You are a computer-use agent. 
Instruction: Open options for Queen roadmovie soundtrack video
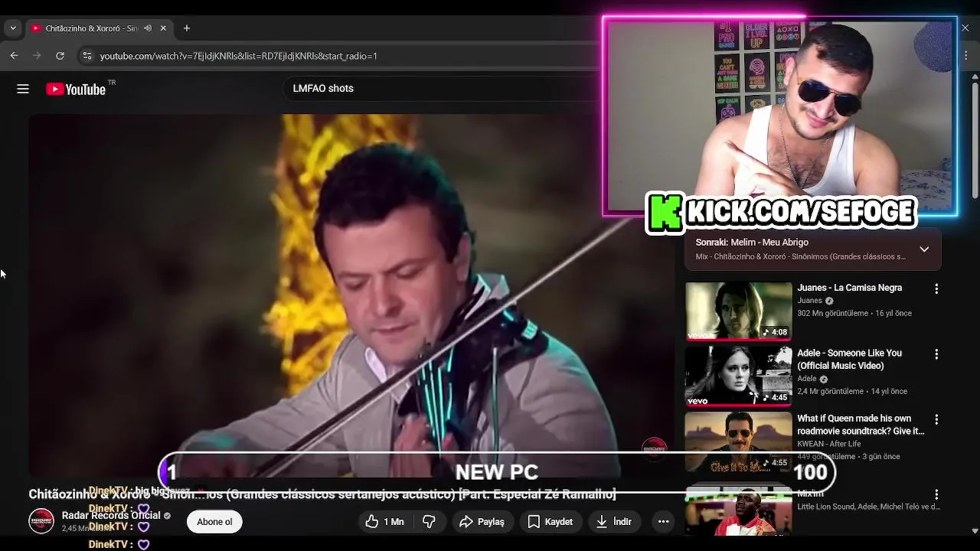coord(936,420)
